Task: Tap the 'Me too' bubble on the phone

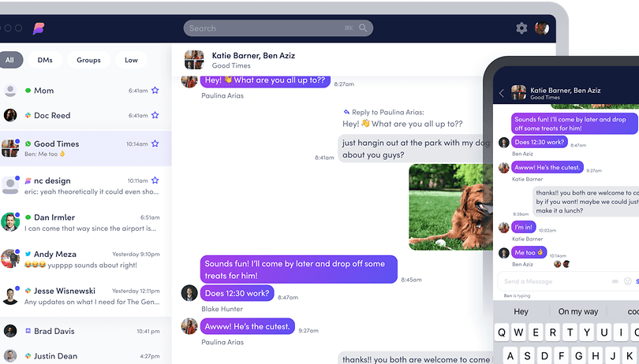Action: (x=529, y=252)
